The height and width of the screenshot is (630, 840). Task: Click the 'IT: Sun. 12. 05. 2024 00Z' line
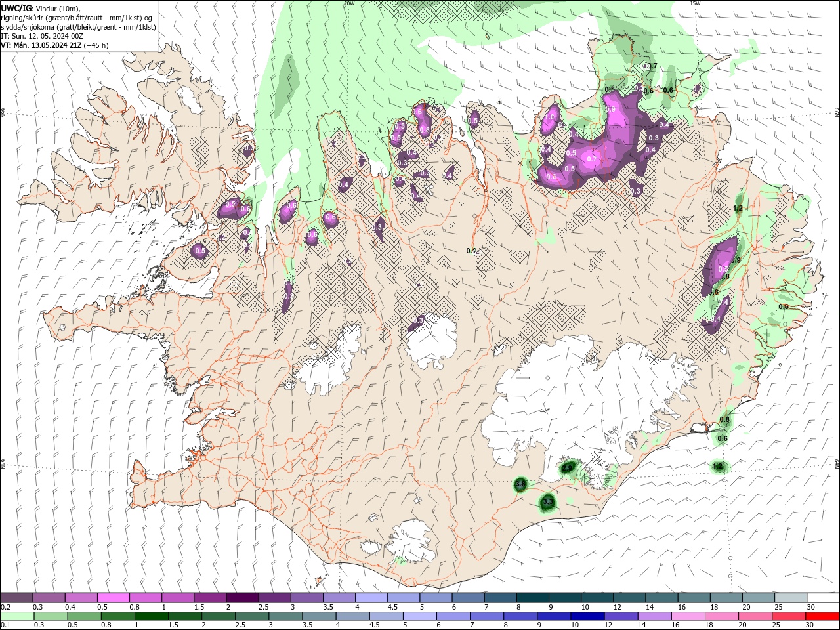click(x=42, y=36)
